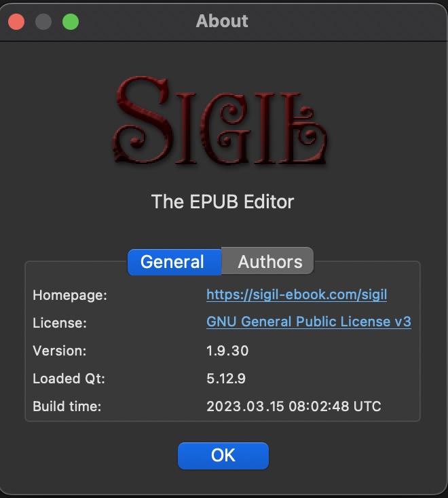Confirm the dialog with OK button

click(223, 455)
